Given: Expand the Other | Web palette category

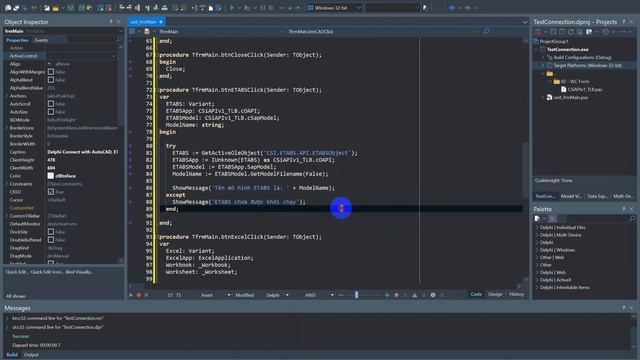Looking at the screenshot, I should point(537,258).
